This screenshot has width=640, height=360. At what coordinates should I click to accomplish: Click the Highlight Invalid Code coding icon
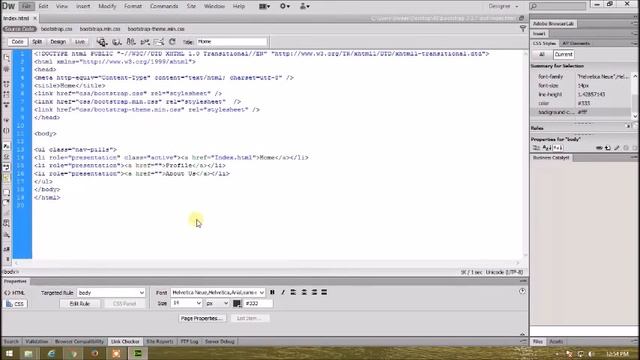[x=6, y=157]
